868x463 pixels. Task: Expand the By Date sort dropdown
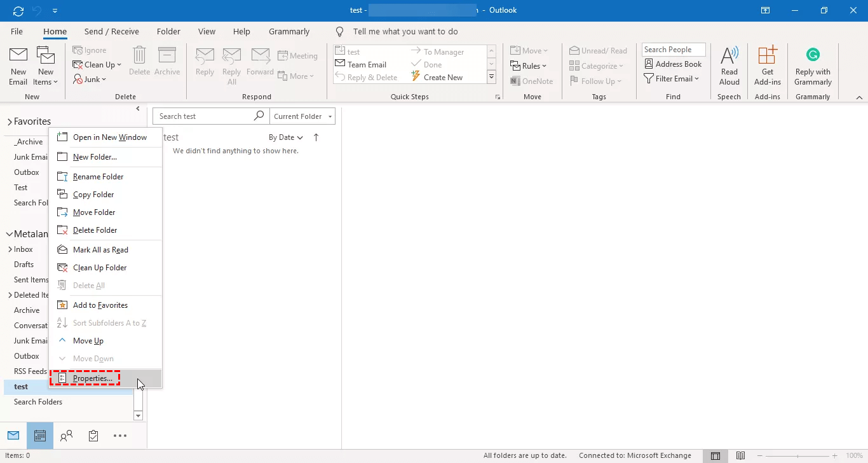(x=285, y=137)
